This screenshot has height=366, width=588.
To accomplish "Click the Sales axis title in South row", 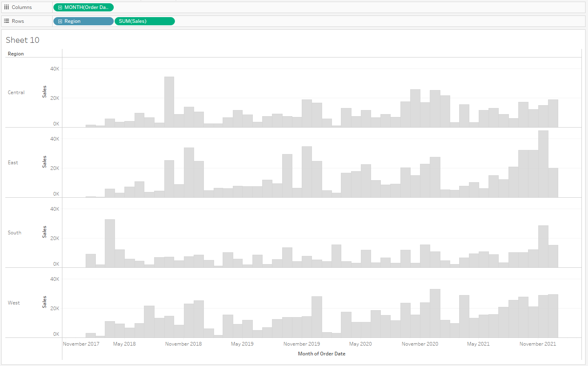I will coord(44,232).
